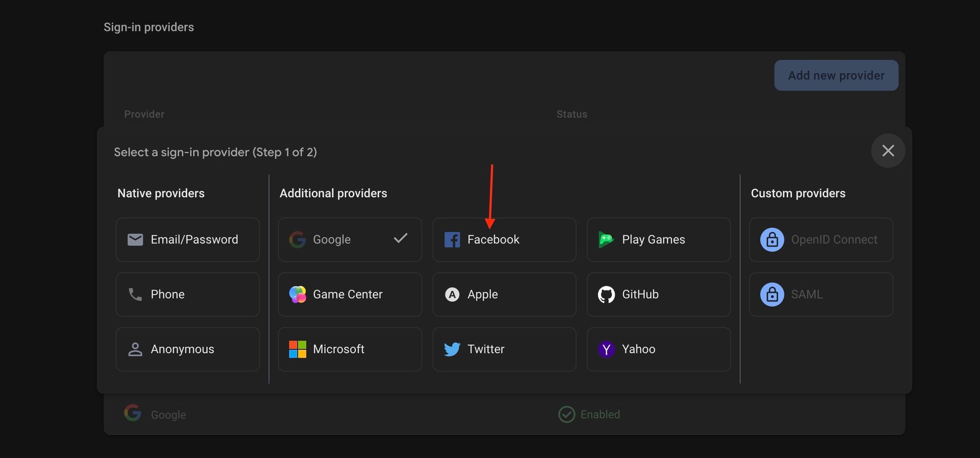Click the Google checkmark in provider card

point(400,239)
